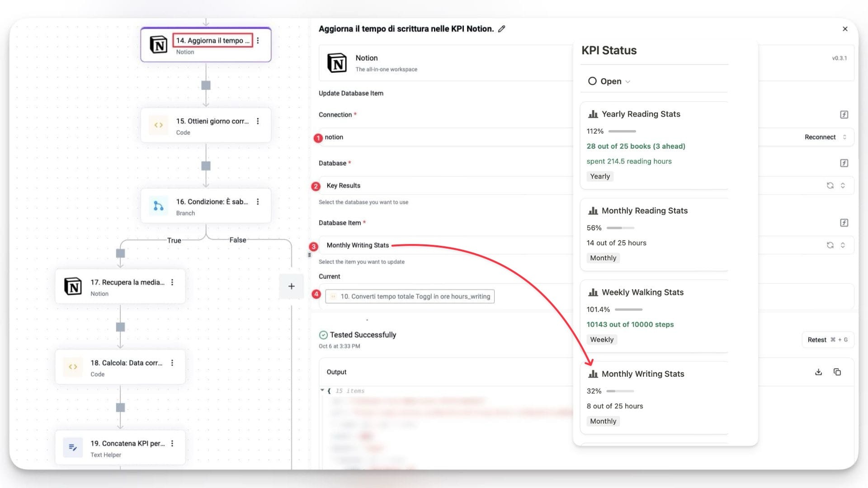The image size is (868, 488).
Task: Open the three-dot menu on step 15
Action: coord(258,121)
